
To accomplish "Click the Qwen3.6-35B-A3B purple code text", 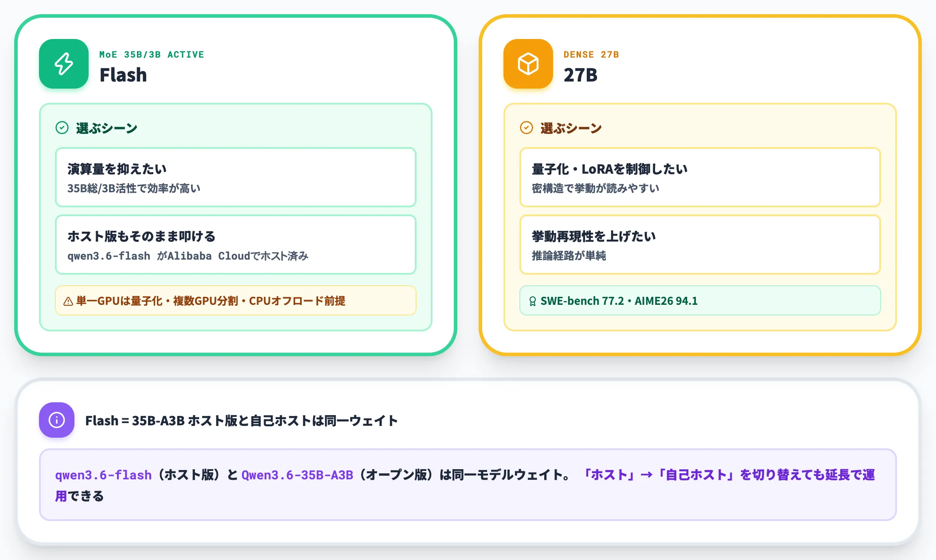I will [297, 475].
